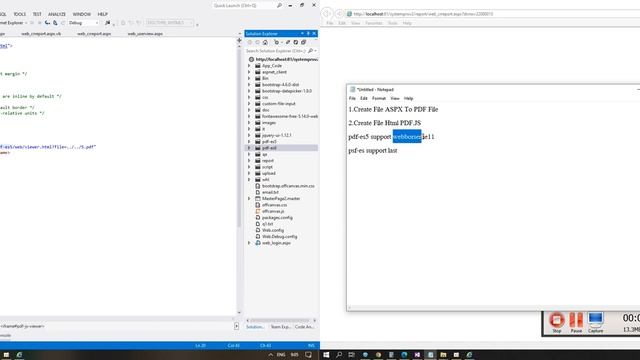Click the Capture screen icon in recorder
640x360 pixels.
pyautogui.click(x=596, y=322)
